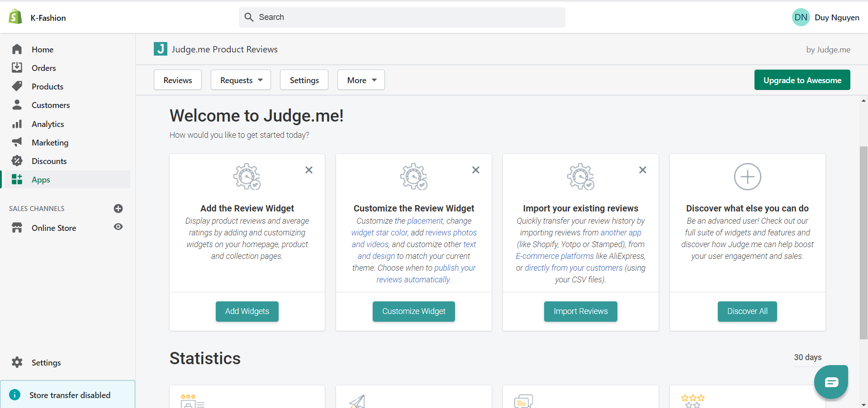View Online Store with eye icon
Screen dimensions: 868x408
[x=119, y=227]
